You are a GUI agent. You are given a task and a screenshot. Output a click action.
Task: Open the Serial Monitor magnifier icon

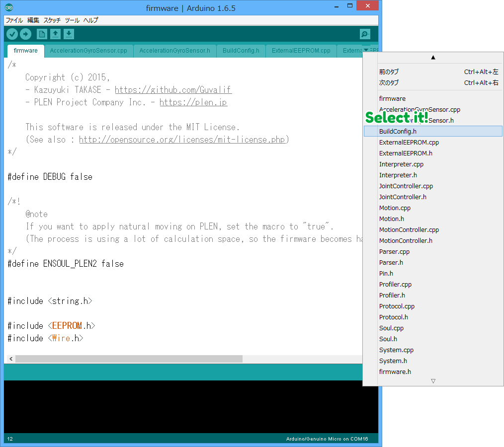(365, 34)
